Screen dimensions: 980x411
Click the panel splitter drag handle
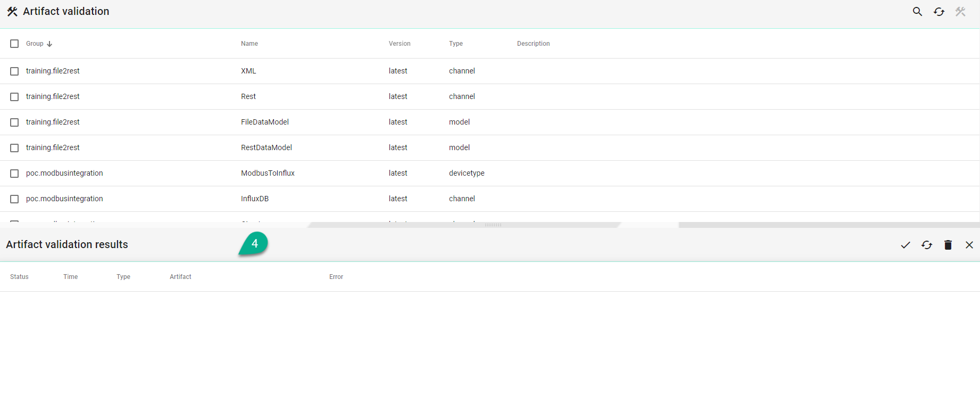[x=493, y=225]
